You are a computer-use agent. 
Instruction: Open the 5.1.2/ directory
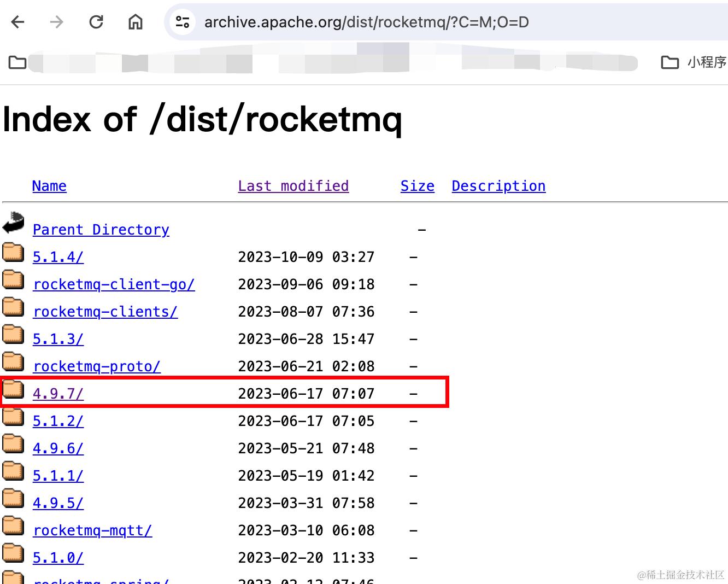[x=58, y=421]
